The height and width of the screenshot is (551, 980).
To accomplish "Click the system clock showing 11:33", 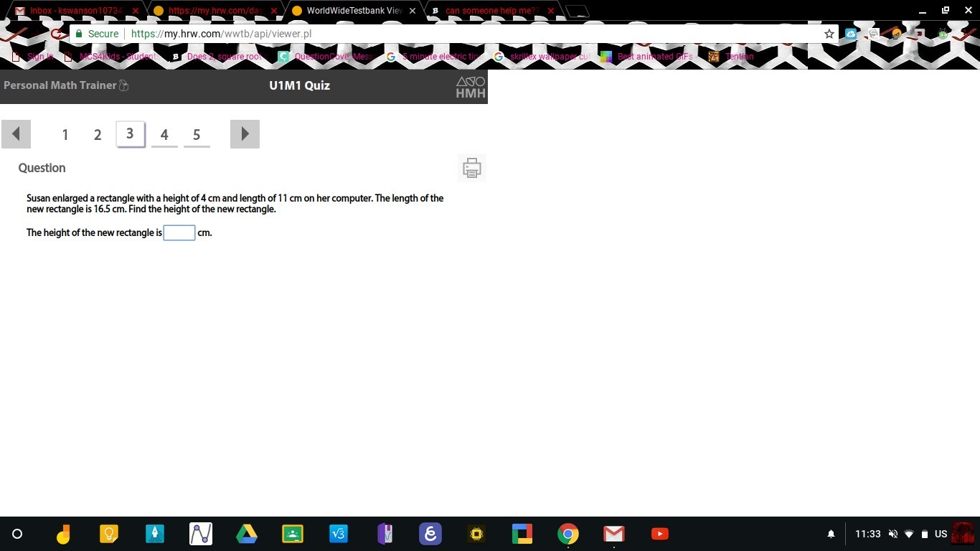I will (x=867, y=534).
